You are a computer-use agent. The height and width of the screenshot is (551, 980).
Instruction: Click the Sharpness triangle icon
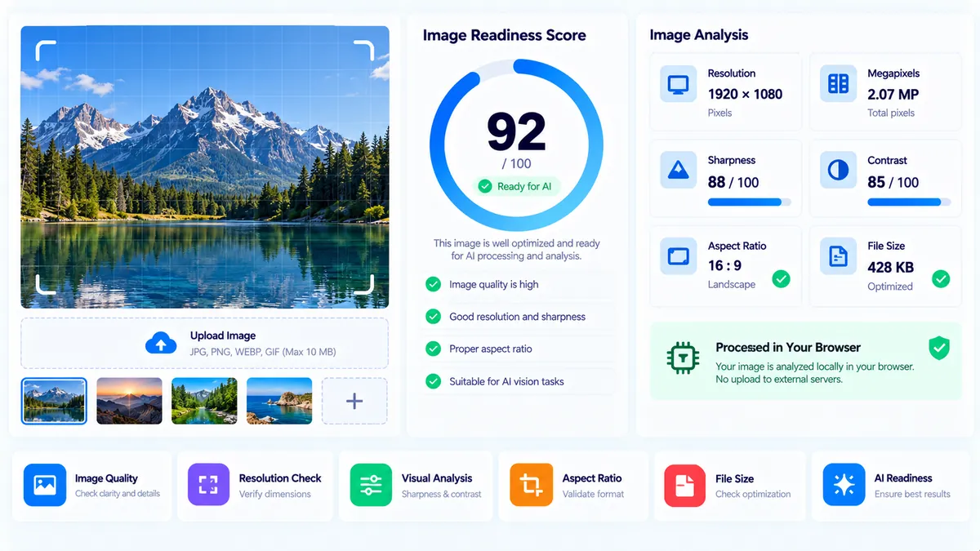coord(678,170)
